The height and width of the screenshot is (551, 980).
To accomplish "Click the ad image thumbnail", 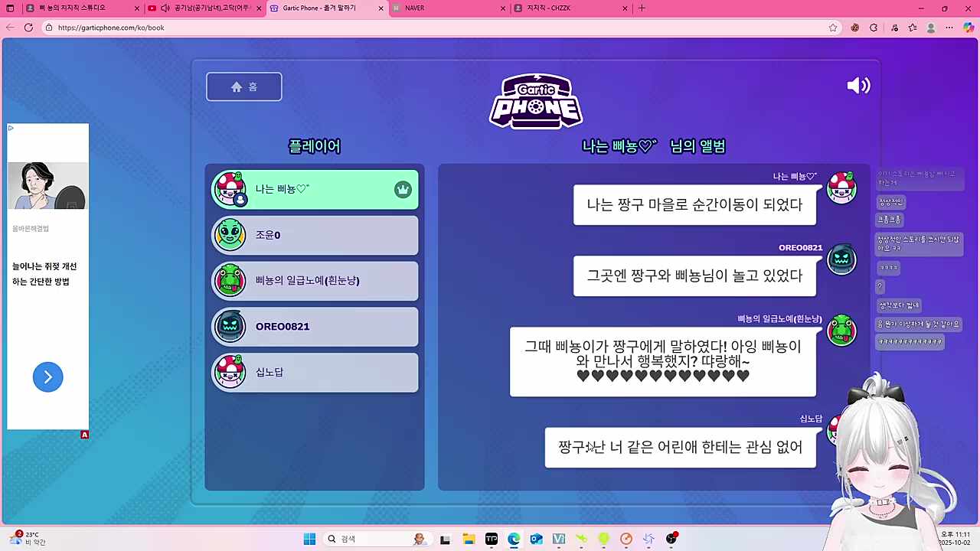I will click(47, 185).
